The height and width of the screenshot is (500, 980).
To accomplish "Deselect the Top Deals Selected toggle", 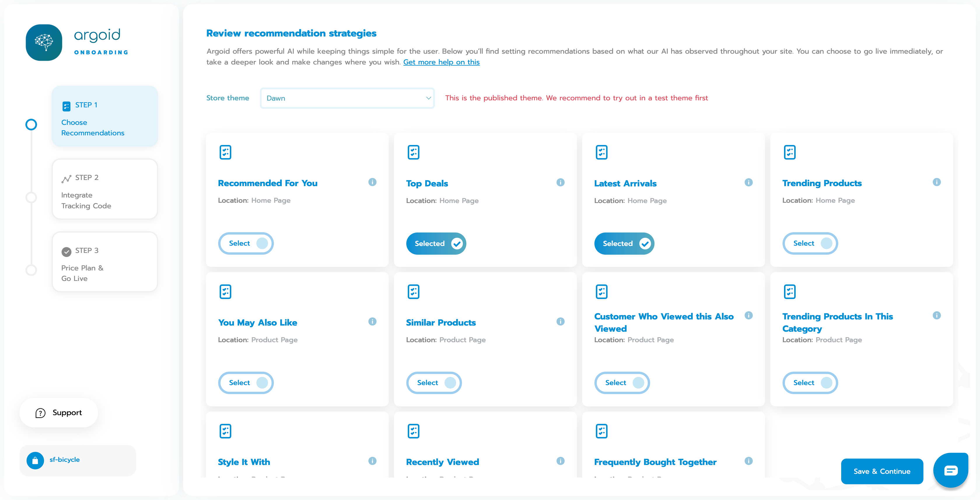I will click(x=436, y=244).
